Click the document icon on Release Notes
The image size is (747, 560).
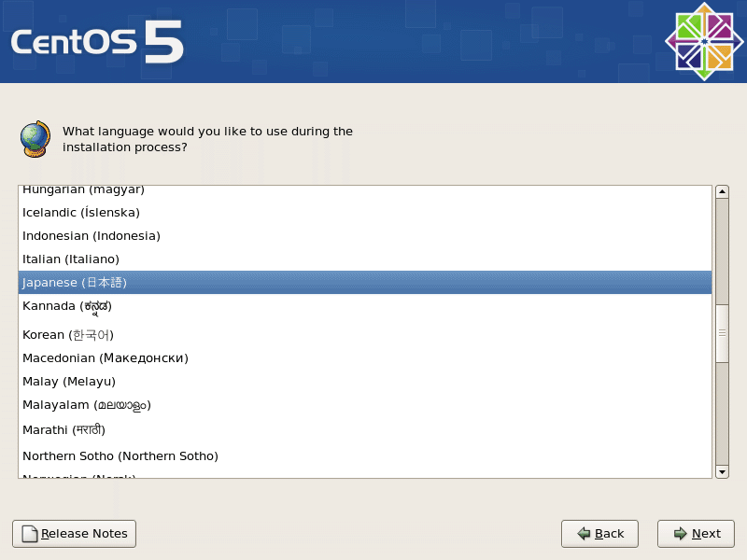click(x=30, y=534)
